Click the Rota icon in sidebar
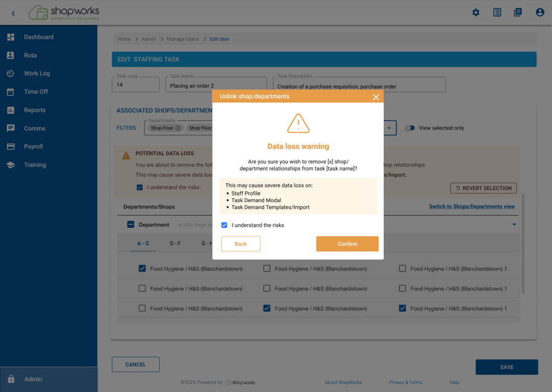 pyautogui.click(x=10, y=55)
